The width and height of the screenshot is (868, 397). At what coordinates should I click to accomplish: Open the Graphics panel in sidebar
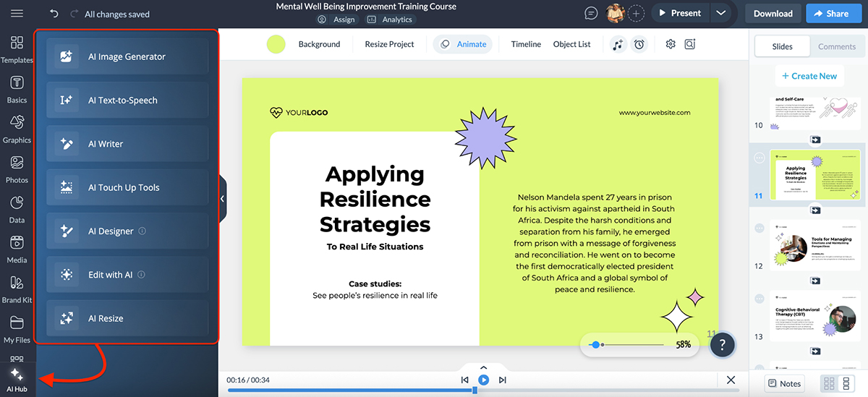(x=17, y=128)
